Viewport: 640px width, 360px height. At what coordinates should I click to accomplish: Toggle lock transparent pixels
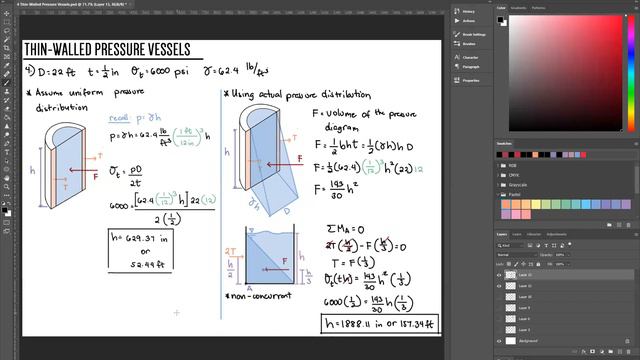[x=509, y=264]
